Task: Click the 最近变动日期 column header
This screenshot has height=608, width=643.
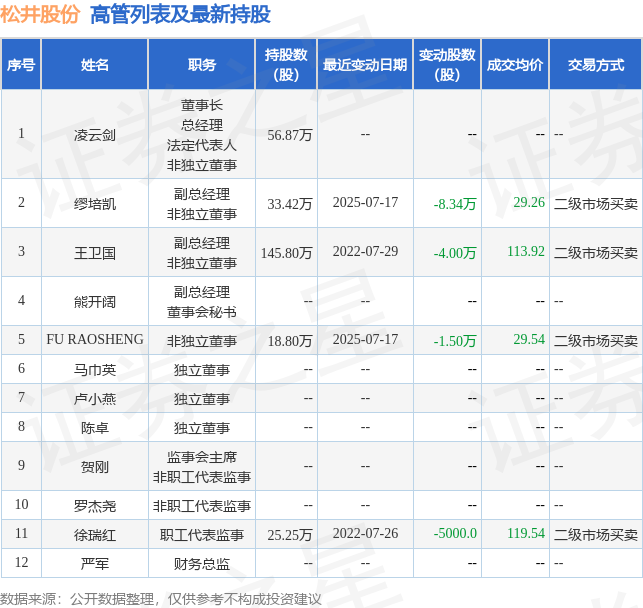Action: [x=365, y=64]
